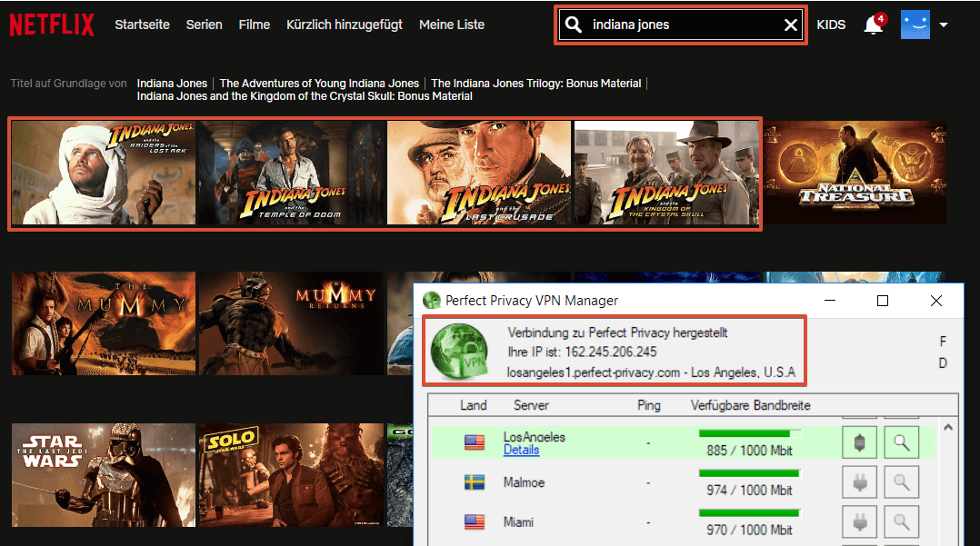Open the Details link under LosAngeles

[521, 450]
